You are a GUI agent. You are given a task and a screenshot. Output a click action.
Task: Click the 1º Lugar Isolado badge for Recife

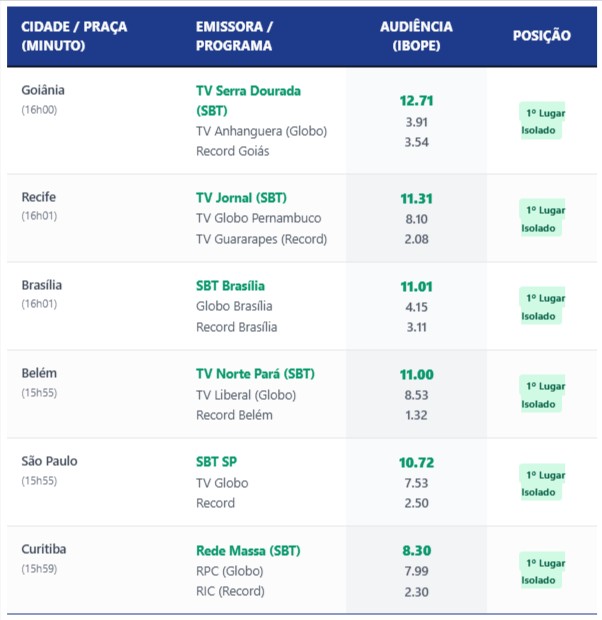542,218
